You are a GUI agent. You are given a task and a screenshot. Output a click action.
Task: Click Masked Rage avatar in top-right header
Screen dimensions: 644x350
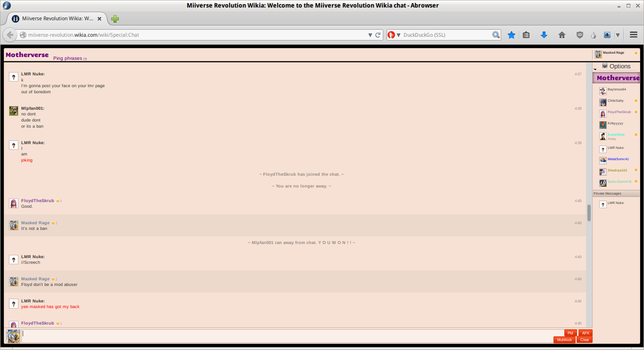point(598,54)
